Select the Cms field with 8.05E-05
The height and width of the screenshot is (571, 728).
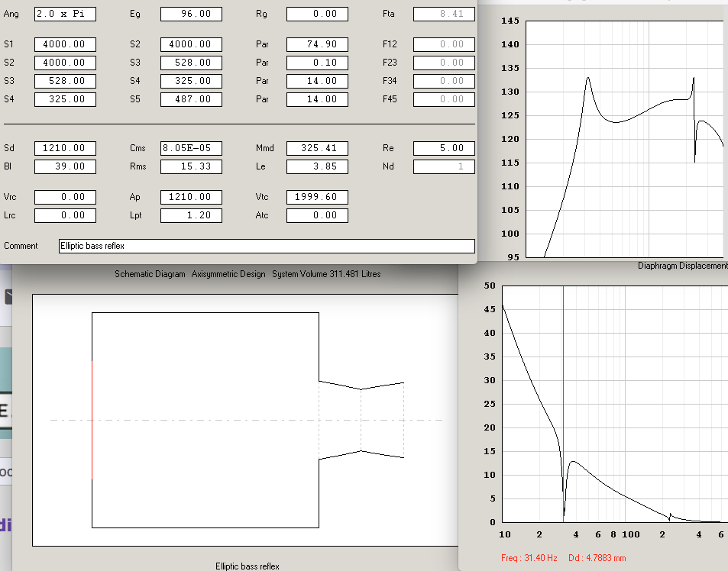pos(191,148)
